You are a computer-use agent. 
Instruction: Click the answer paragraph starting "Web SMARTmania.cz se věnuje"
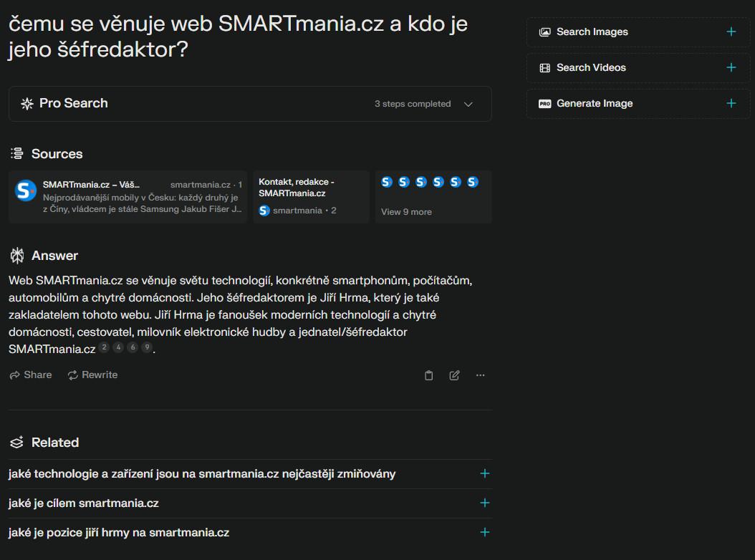click(x=240, y=315)
